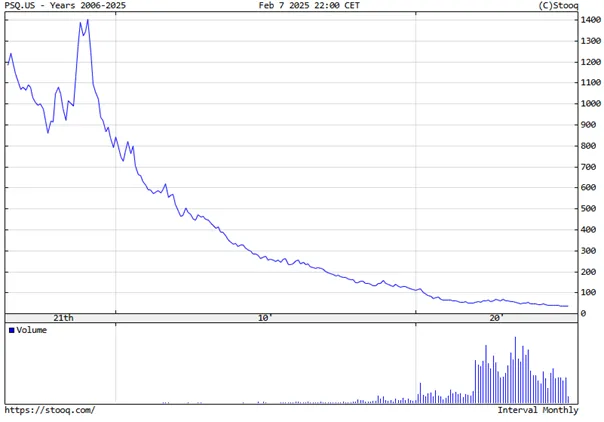Click the highest price peak near 1400
Viewport: 604px width, 422px height.
coord(88,20)
